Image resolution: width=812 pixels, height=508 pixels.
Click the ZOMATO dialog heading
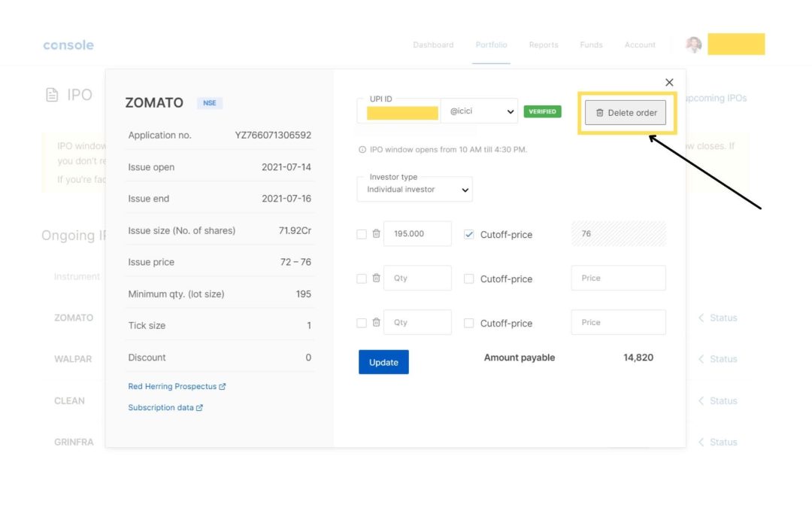pyautogui.click(x=154, y=102)
